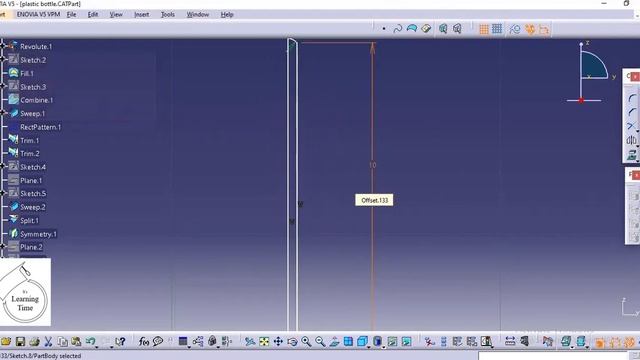The width and height of the screenshot is (640, 360).
Task: Toggle Dimensional Constraints icon
Action: coord(544,29)
